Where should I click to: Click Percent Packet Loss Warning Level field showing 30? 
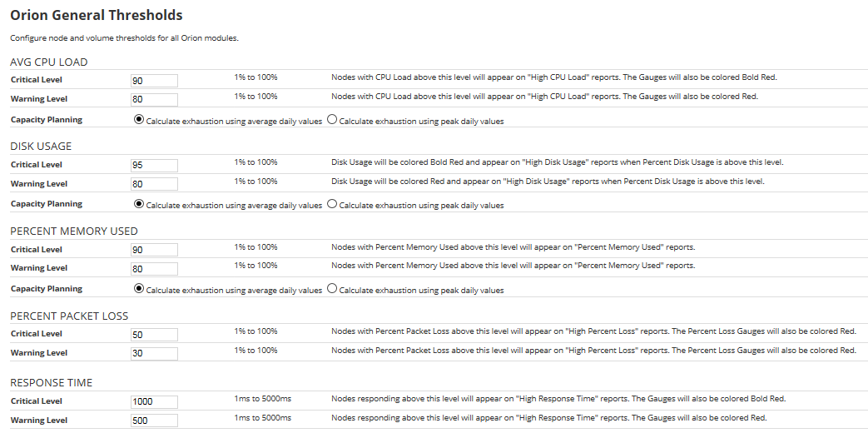pos(155,354)
